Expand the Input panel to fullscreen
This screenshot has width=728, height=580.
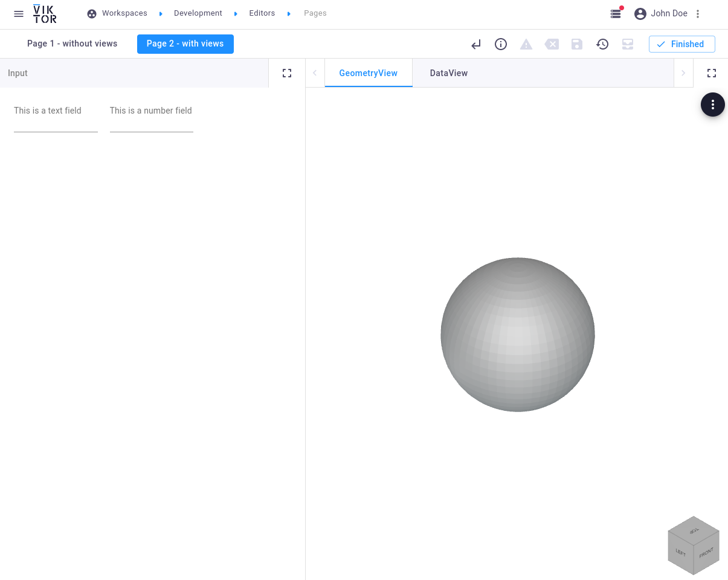point(287,73)
